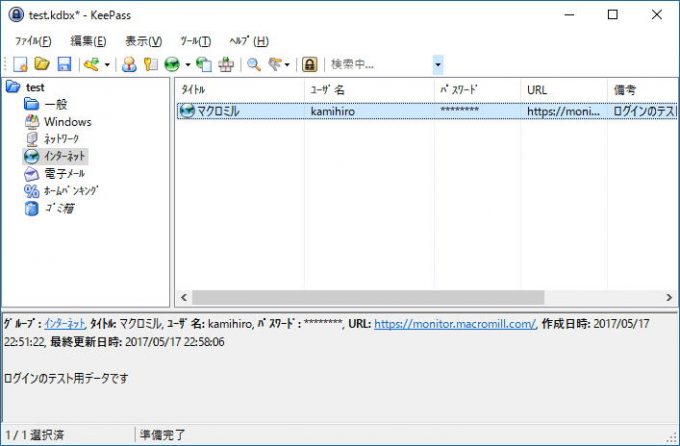The image size is (680, 446).
Task: Minimize the KeePass window
Action: pos(569,15)
